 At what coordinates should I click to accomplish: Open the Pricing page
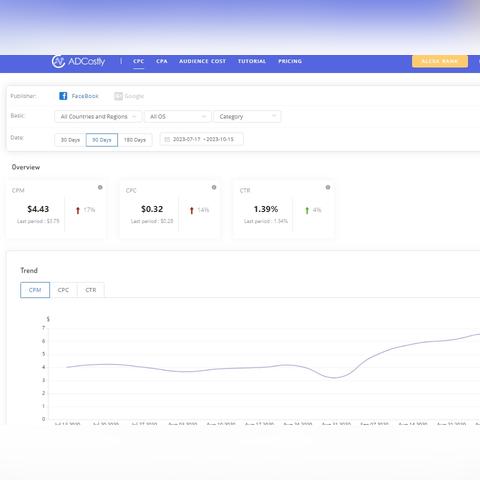(x=290, y=61)
